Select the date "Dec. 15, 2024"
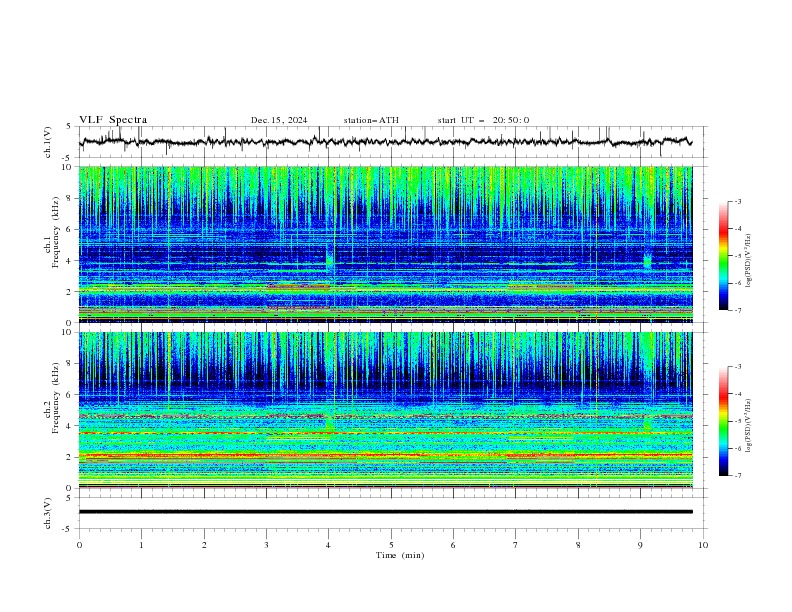This screenshot has height=612, width=792. click(x=279, y=120)
